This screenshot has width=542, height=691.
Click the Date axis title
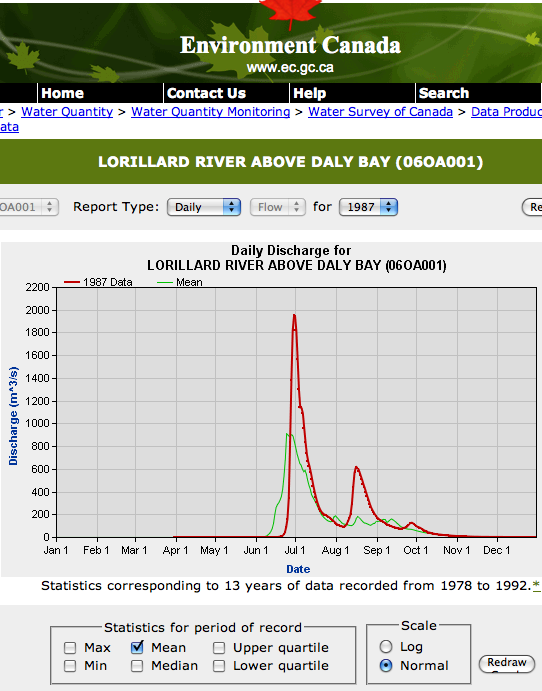point(298,569)
